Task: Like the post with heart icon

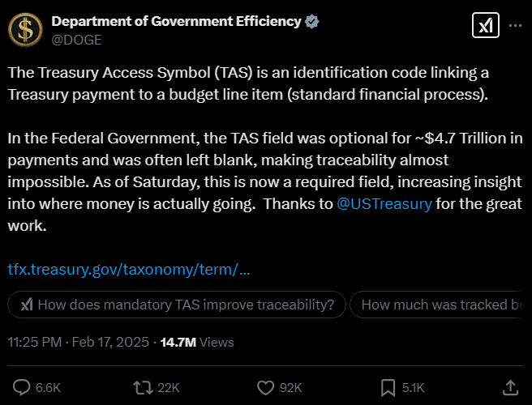Action: click(265, 387)
